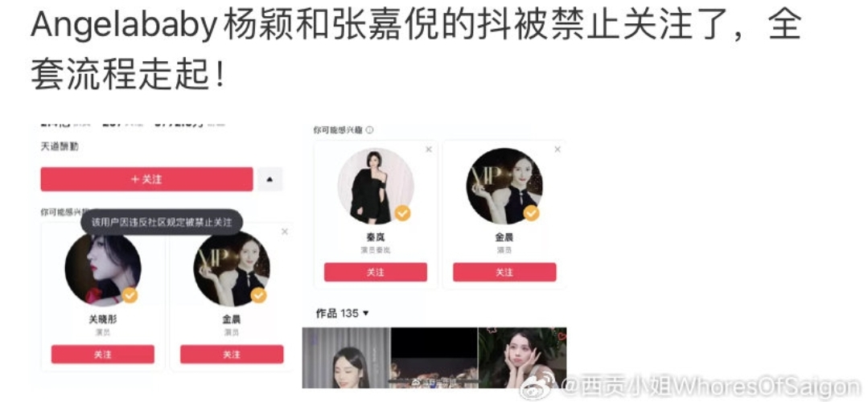Close the left-panel 金晨 card with X
868x402 pixels.
click(285, 232)
